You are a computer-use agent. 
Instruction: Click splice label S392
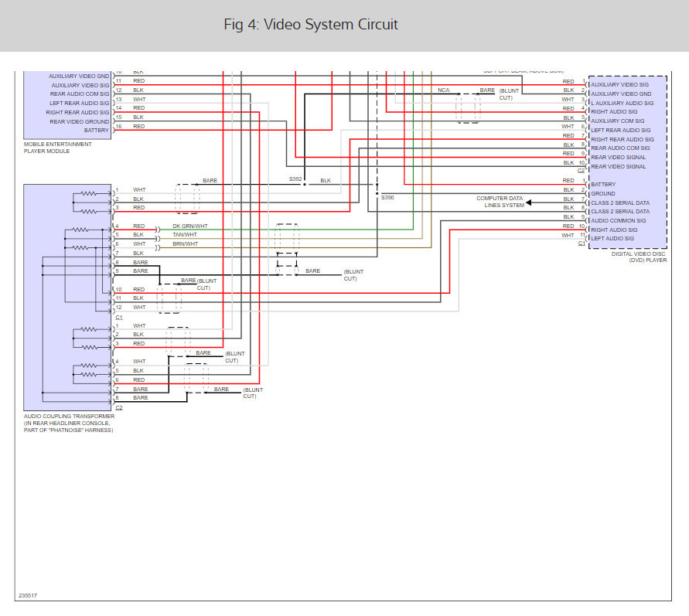click(x=295, y=179)
